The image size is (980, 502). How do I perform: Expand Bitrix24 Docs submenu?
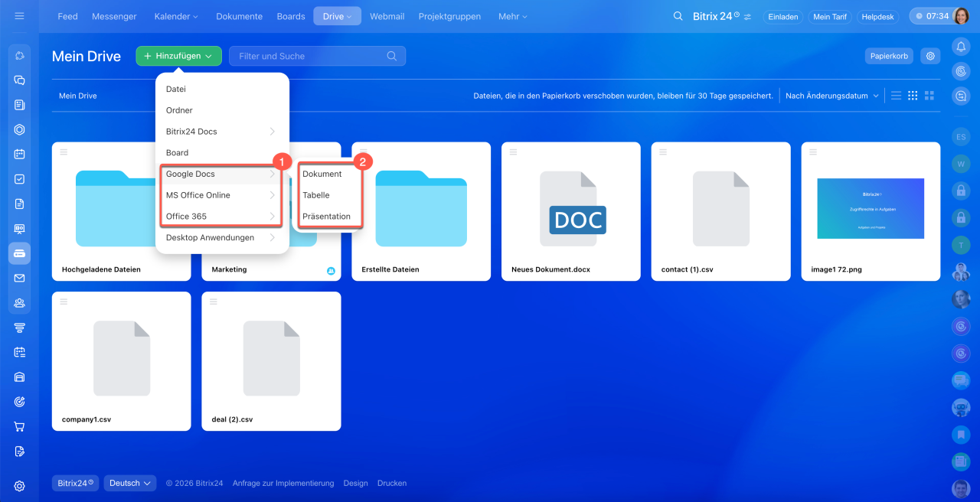pyautogui.click(x=221, y=132)
